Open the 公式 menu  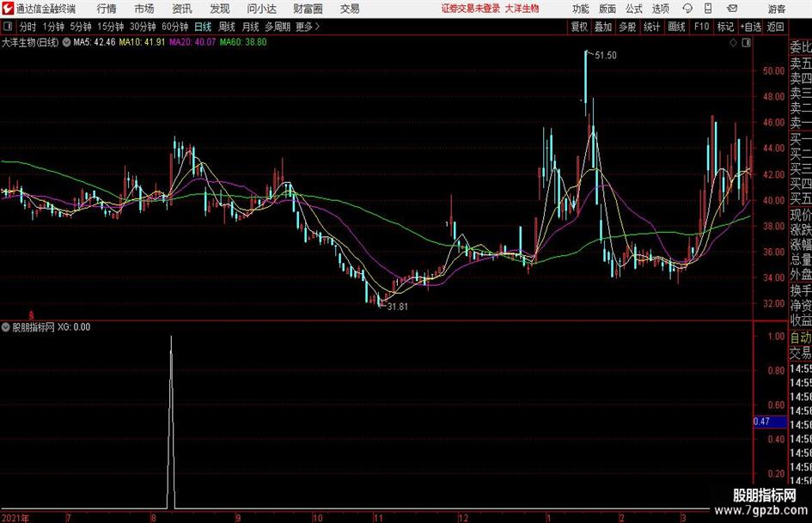click(633, 9)
